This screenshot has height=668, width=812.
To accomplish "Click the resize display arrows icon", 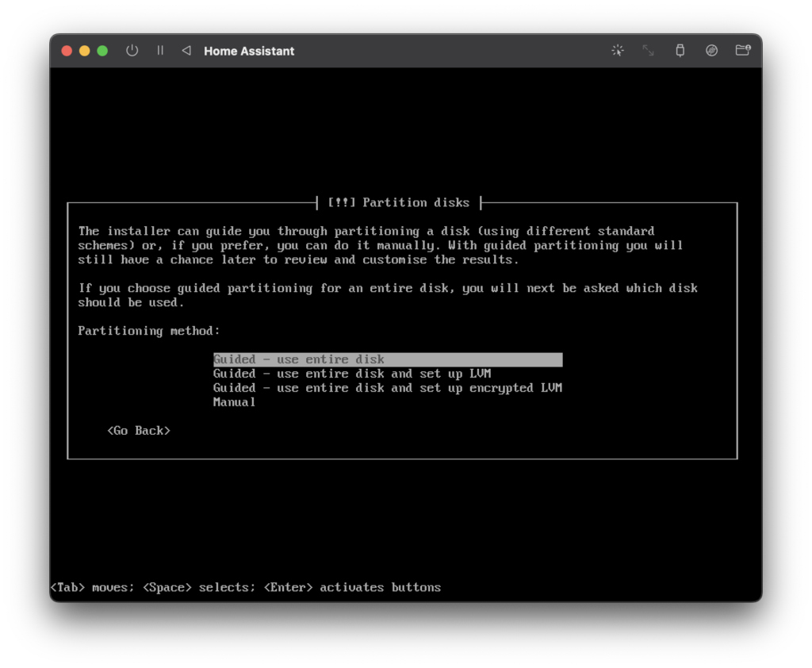I will 648,50.
